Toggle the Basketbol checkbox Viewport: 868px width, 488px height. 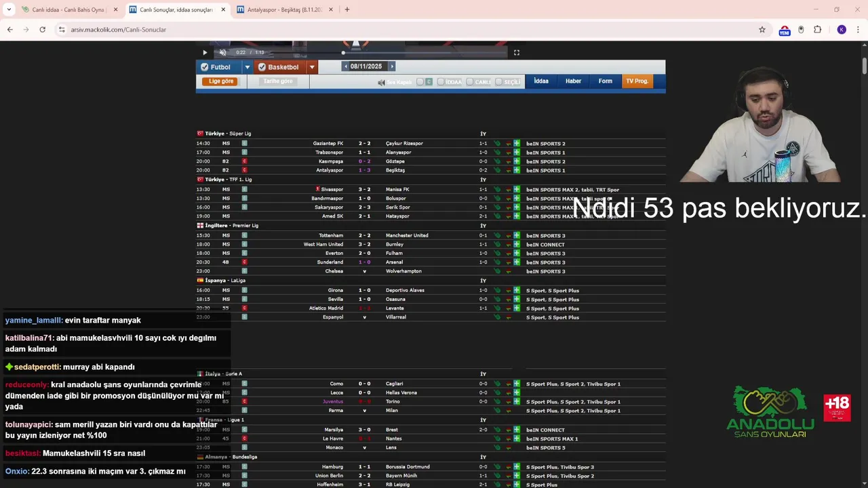(262, 67)
